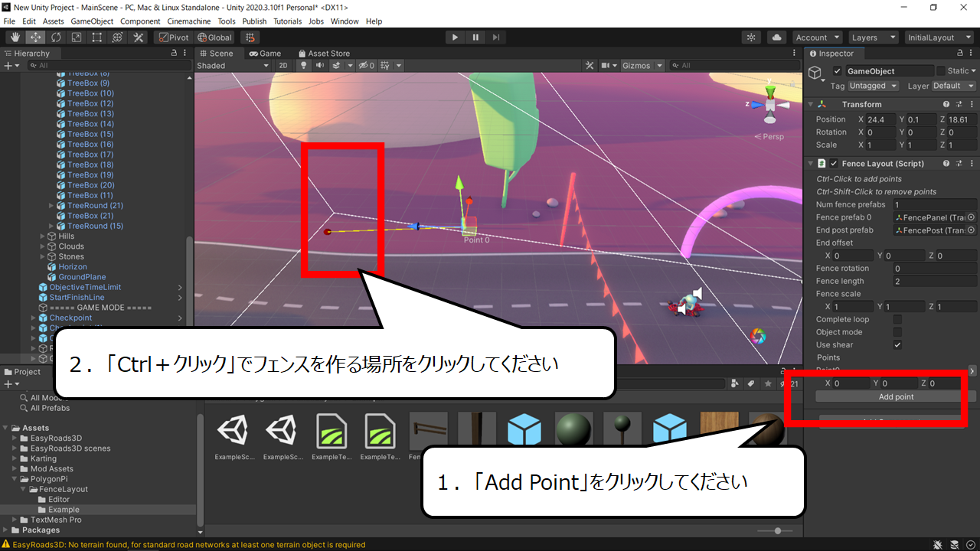Select the Hand tool
The width and height of the screenshot is (980, 551).
click(15, 37)
